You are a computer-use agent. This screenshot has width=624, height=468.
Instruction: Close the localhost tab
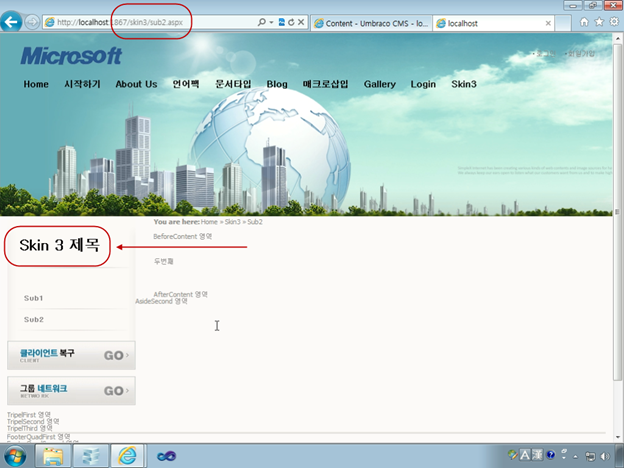coord(548,23)
